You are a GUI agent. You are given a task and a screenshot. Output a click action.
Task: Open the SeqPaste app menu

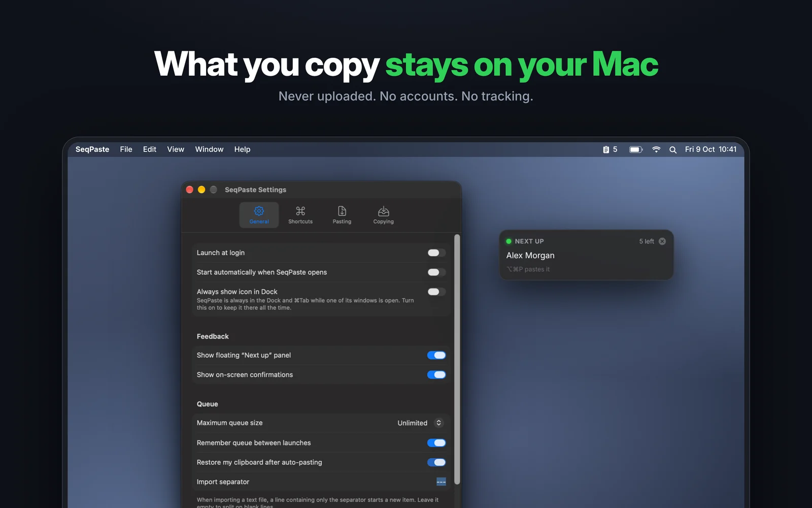click(x=92, y=149)
